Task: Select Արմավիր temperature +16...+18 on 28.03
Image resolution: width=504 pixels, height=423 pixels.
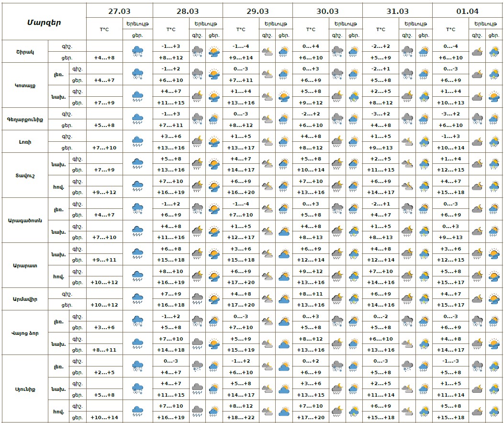Action: (171, 305)
